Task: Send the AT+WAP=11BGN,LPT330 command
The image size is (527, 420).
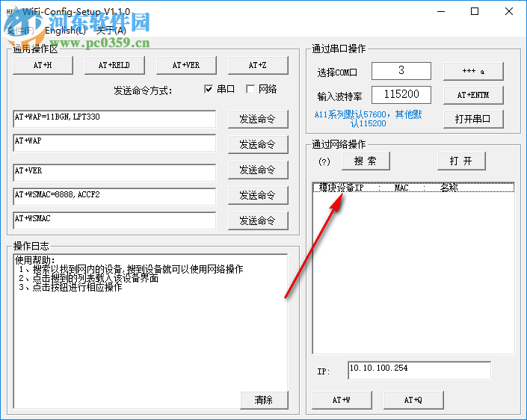Action: (258, 119)
